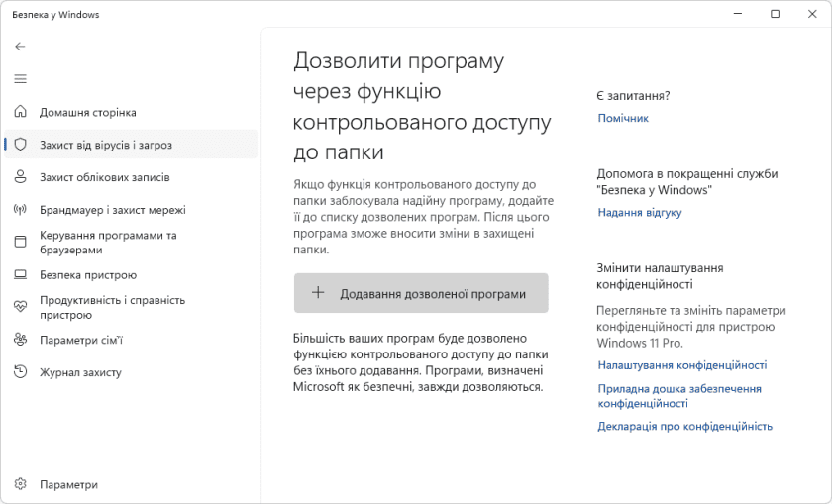Click the Безпека пристрою laptop icon
This screenshot has width=832, height=504.
click(20, 275)
